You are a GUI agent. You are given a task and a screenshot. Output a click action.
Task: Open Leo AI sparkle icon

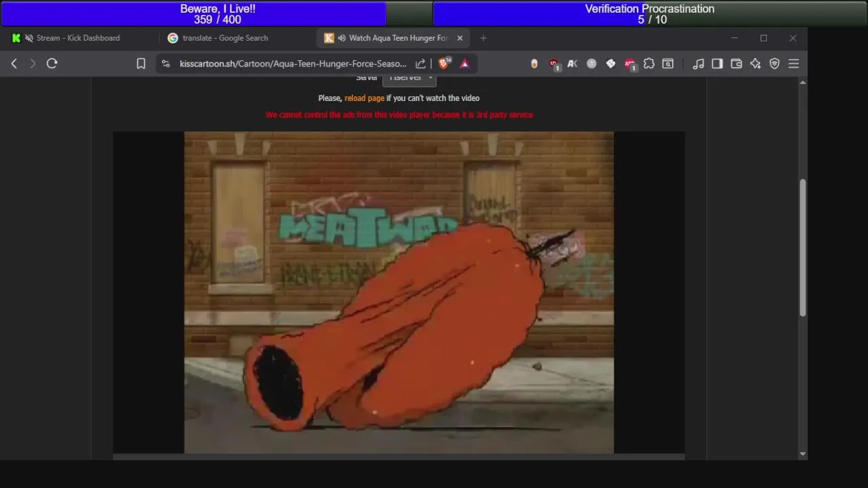(755, 64)
